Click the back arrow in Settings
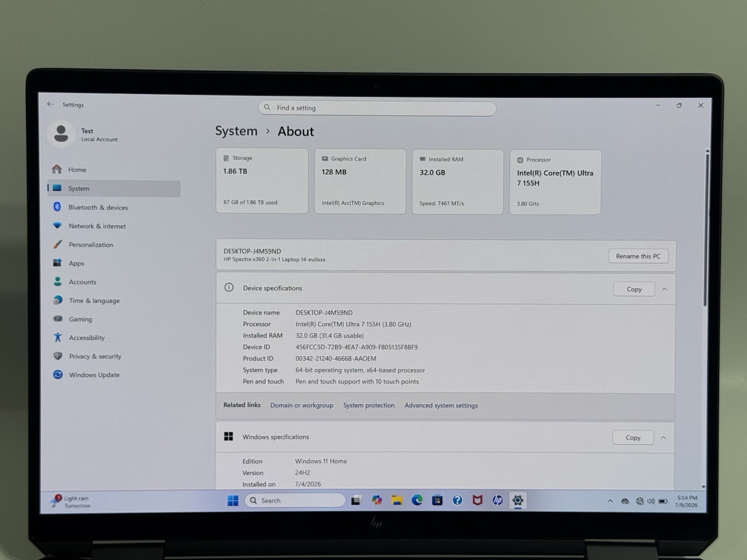 coord(50,104)
